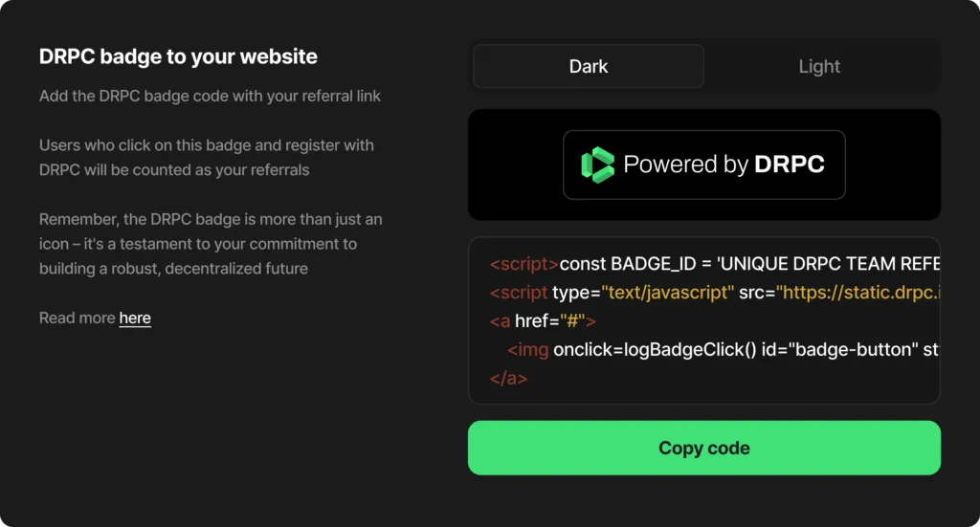Image resolution: width=980 pixels, height=527 pixels.
Task: Click the 'Remember, the DRPC badge' paragraph
Action: coord(211,244)
